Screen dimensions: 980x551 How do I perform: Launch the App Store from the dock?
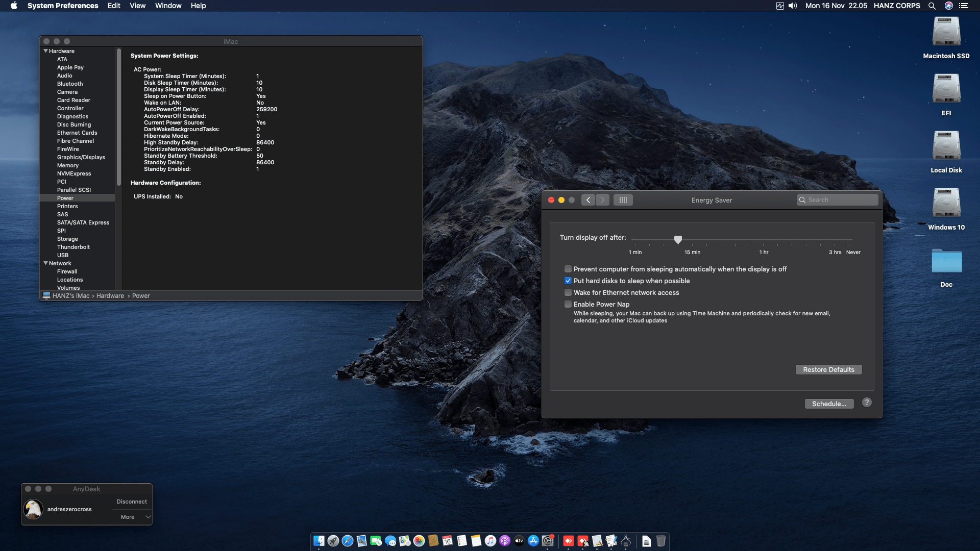pos(533,541)
